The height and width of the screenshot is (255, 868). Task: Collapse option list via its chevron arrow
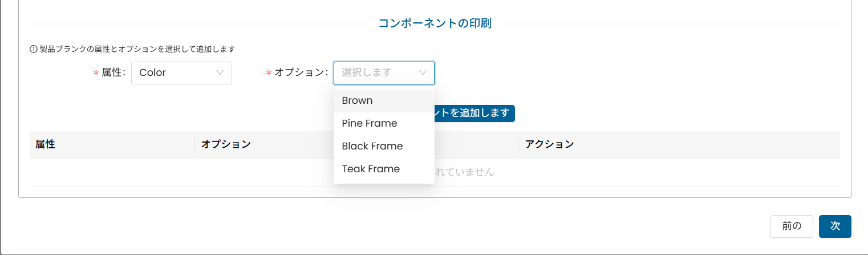pos(423,73)
